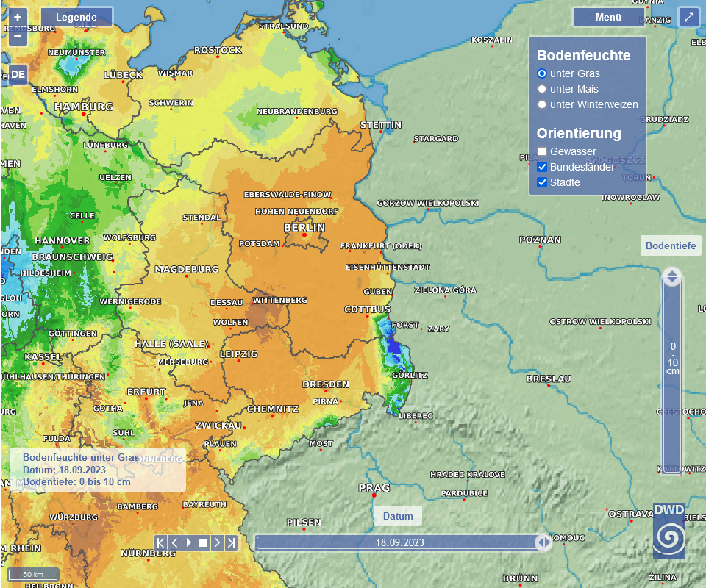The height and width of the screenshot is (588, 706).
Task: Stop the date animation
Action: click(x=203, y=543)
